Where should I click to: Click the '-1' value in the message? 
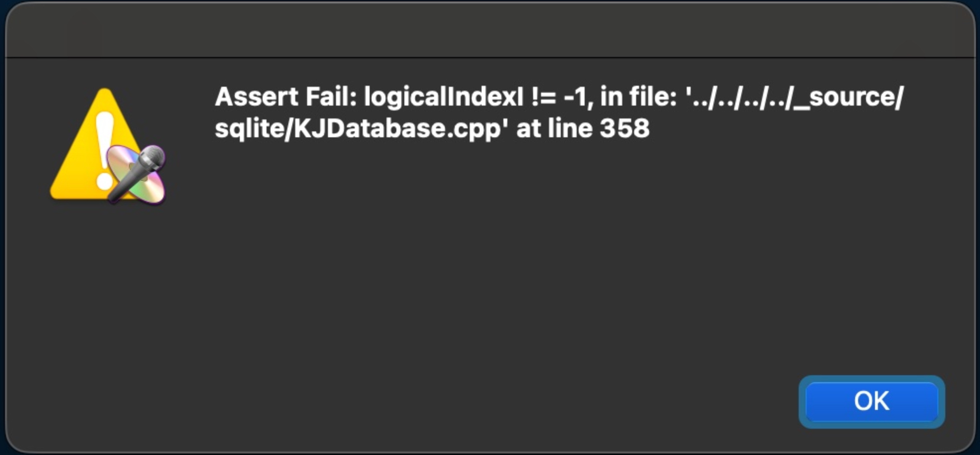[578, 97]
